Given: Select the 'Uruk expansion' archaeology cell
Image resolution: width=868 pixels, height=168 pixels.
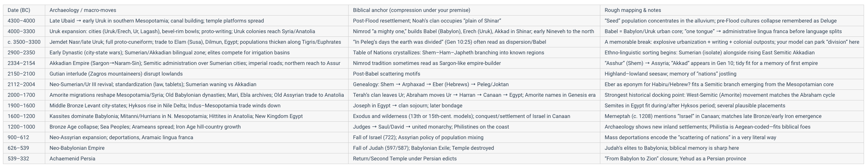Looking at the screenshot, I should 197,31.
